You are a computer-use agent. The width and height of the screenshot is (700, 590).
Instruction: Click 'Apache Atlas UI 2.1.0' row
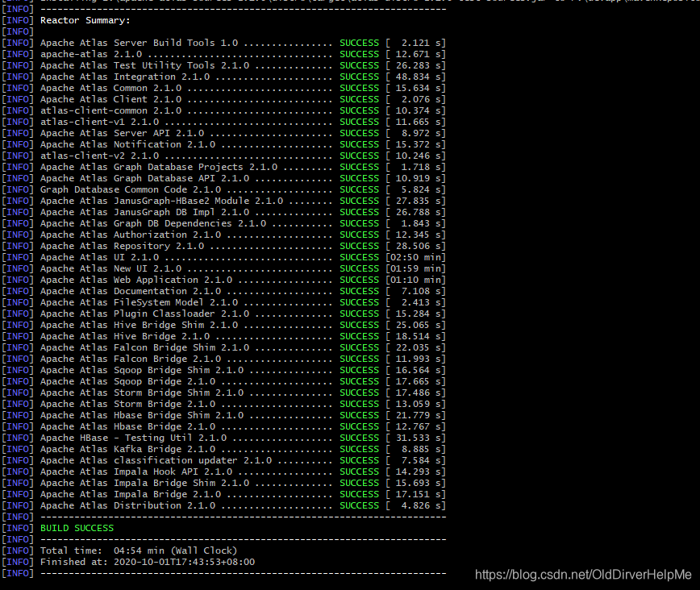99,257
